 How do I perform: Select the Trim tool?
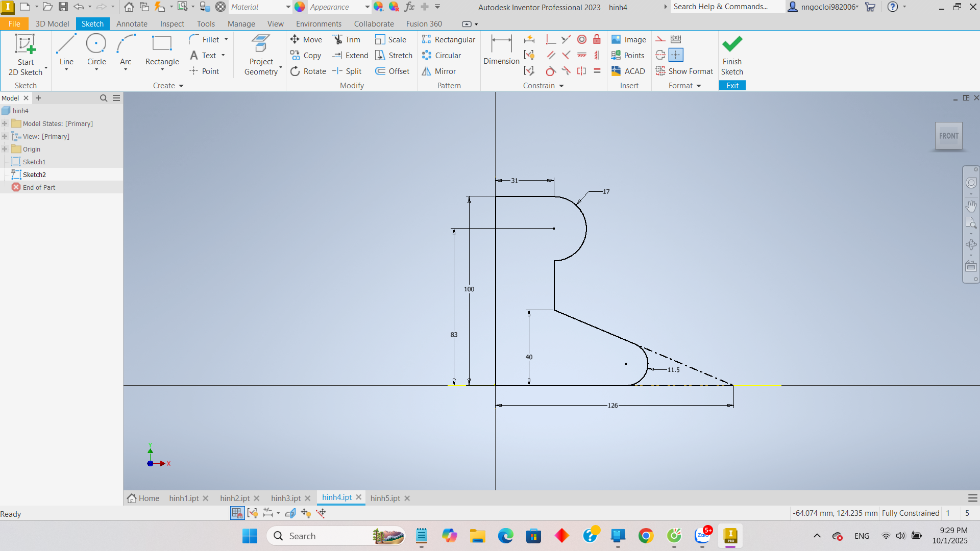(x=347, y=40)
